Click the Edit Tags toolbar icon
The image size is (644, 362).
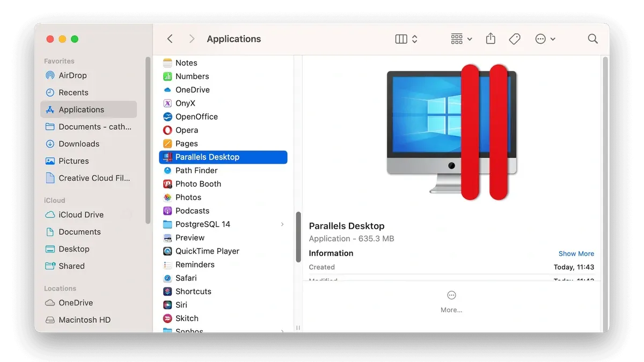pos(515,39)
